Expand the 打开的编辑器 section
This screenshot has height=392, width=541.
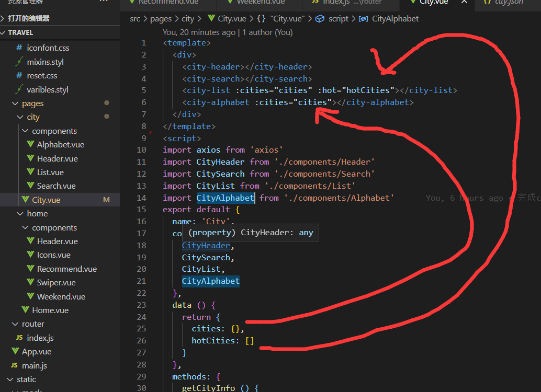pyautogui.click(x=3, y=18)
